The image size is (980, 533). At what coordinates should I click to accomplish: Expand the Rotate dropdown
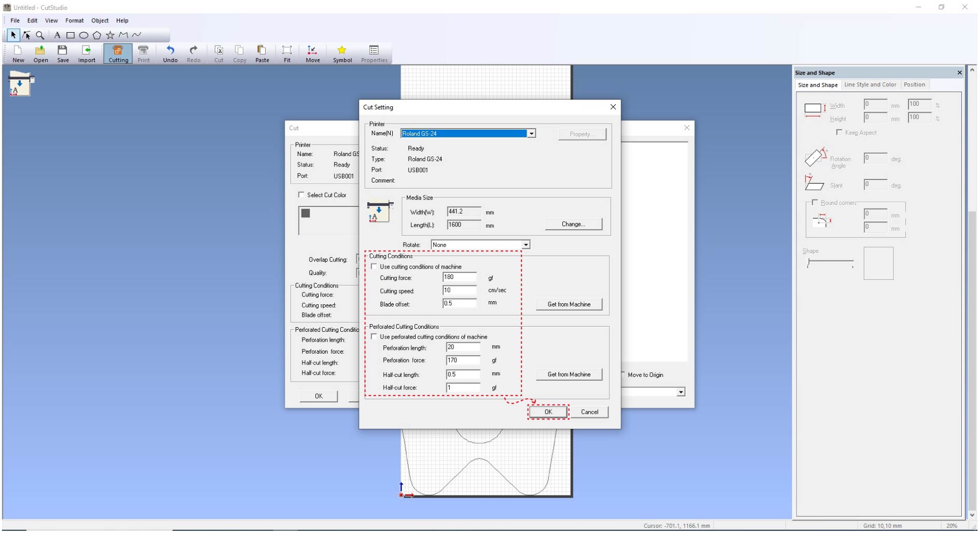point(526,245)
